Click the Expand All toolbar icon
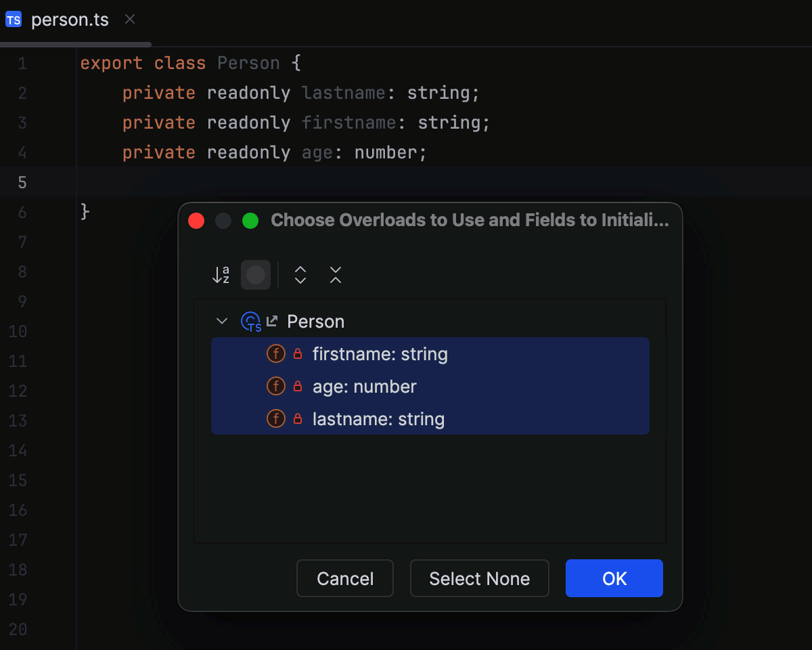The width and height of the screenshot is (812, 650). pos(300,275)
